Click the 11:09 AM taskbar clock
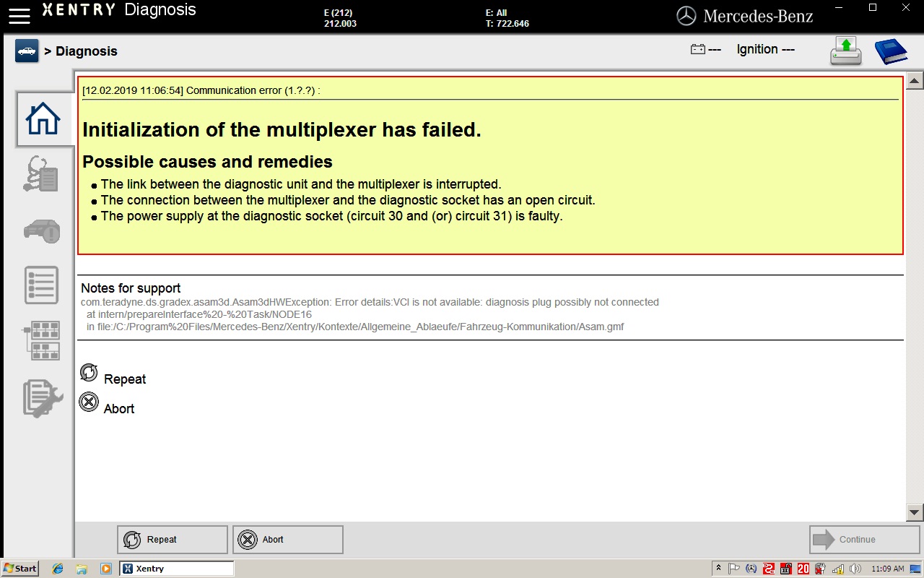The width and height of the screenshot is (924, 578). [888, 569]
